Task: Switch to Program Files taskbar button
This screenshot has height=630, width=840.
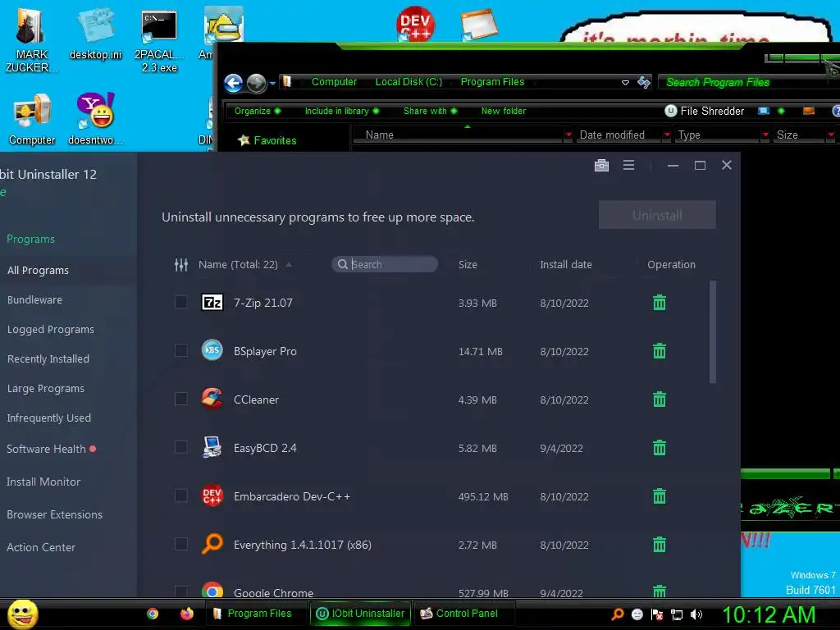Action: (256, 614)
